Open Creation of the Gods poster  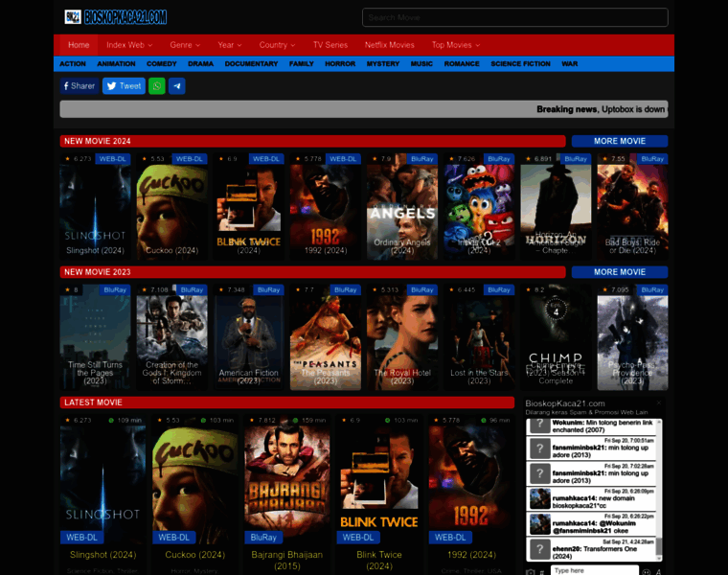(x=171, y=337)
